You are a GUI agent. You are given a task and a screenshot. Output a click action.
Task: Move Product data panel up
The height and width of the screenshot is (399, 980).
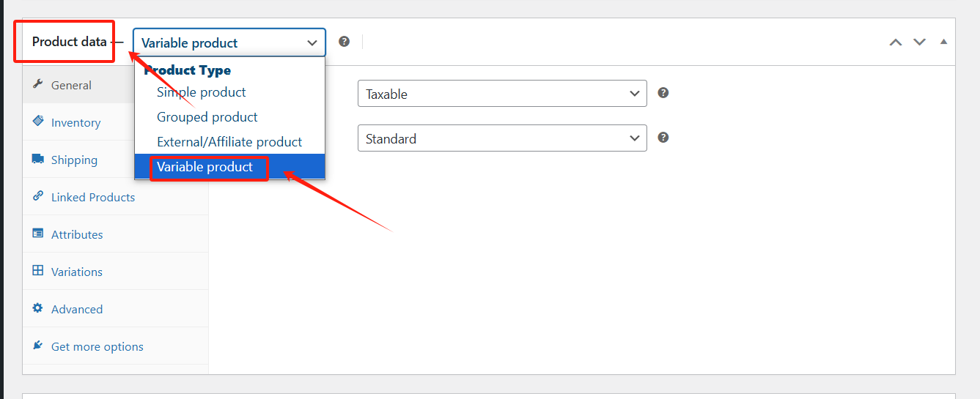(x=895, y=42)
